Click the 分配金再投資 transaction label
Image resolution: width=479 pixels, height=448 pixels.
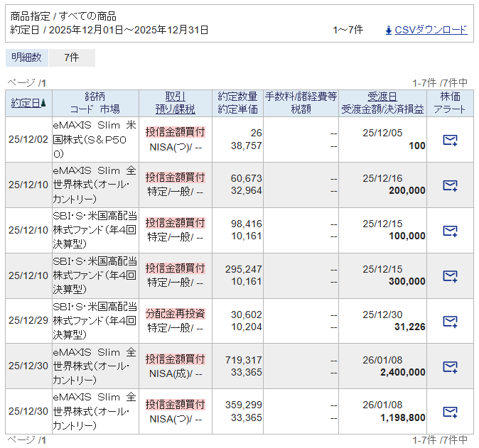tap(175, 314)
